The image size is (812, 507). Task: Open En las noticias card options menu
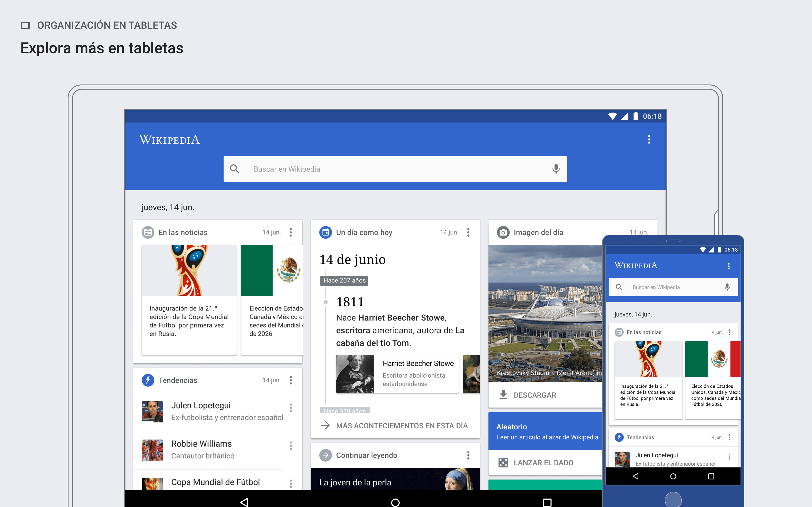291,232
